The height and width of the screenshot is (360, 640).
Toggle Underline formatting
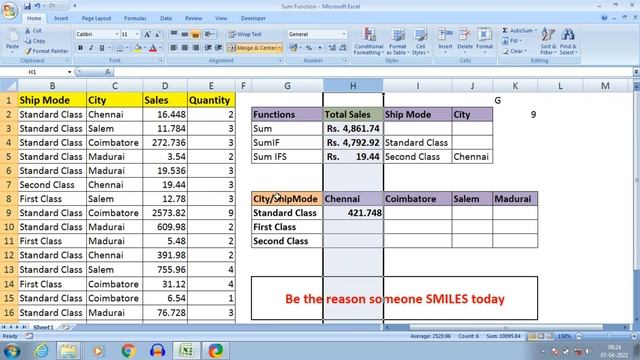[102, 48]
